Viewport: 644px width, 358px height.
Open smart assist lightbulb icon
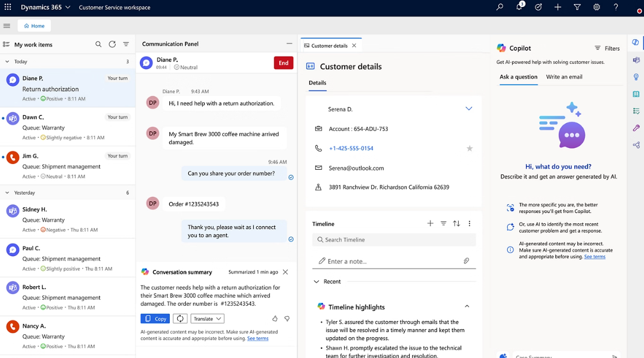pyautogui.click(x=636, y=77)
